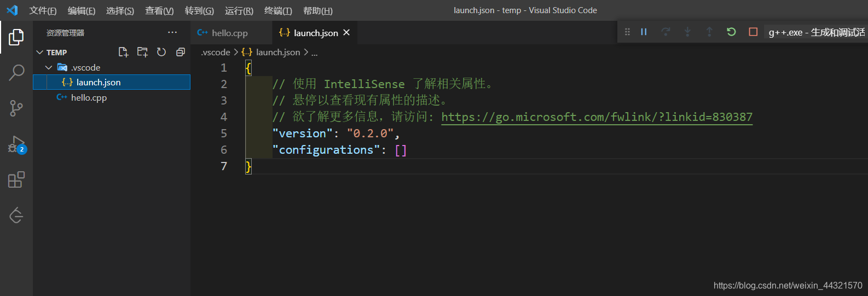This screenshot has width=868, height=296.
Task: Click debug Step Out button
Action: click(709, 32)
